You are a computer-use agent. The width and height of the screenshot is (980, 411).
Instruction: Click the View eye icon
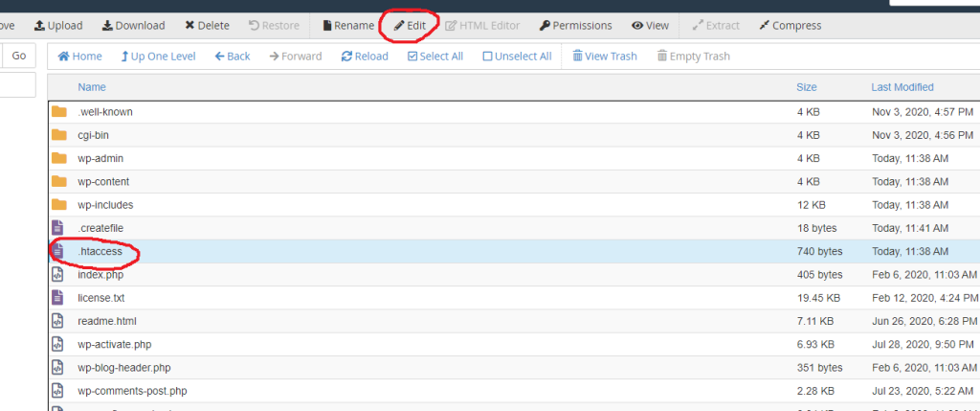pos(636,26)
